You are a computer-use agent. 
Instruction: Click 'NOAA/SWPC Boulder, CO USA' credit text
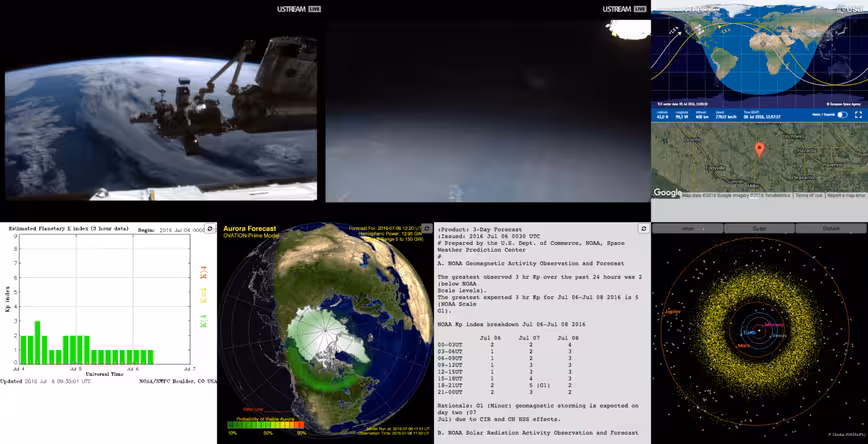177,381
